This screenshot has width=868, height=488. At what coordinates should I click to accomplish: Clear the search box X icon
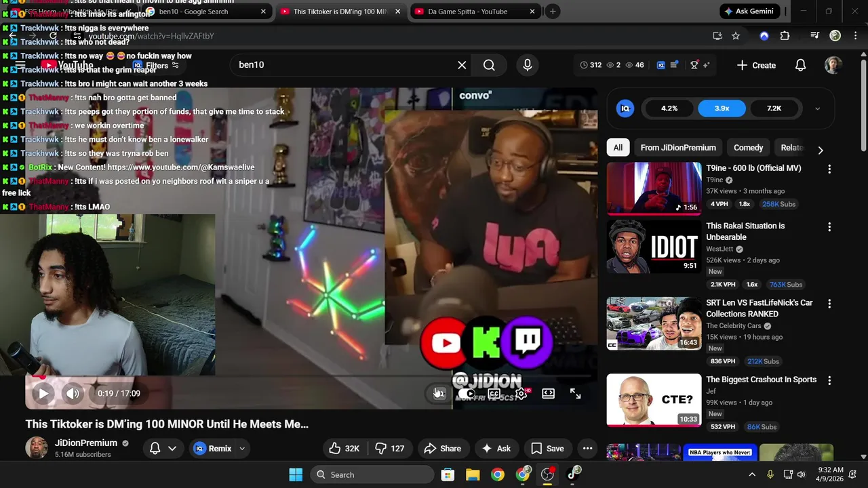(x=462, y=65)
